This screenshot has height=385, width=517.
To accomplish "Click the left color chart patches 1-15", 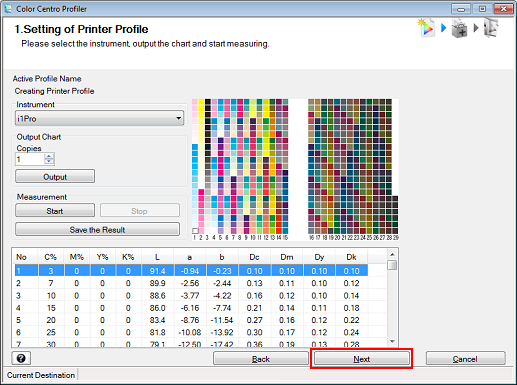I will click(240, 166).
